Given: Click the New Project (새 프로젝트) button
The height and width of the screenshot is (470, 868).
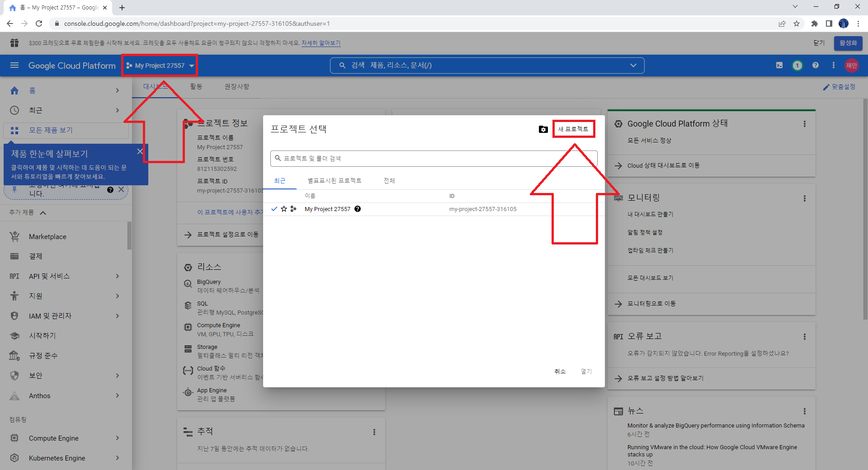Looking at the screenshot, I should tap(573, 129).
